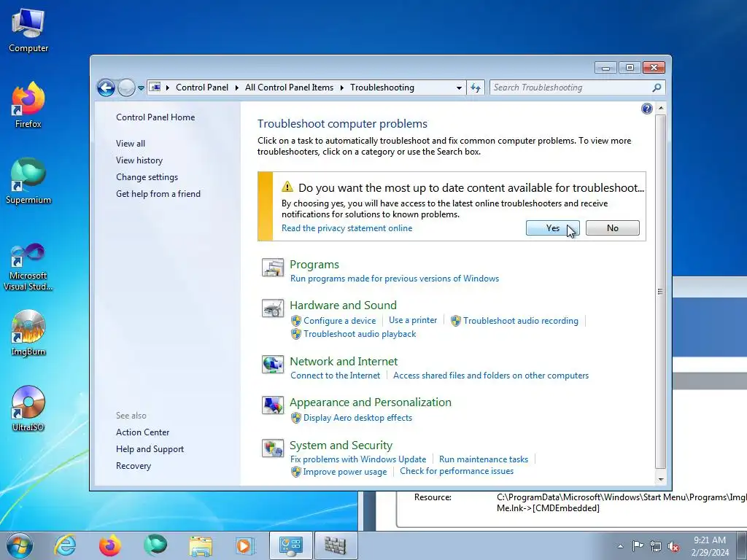Refresh the Troubleshooting page
The image size is (747, 560).
click(x=476, y=87)
